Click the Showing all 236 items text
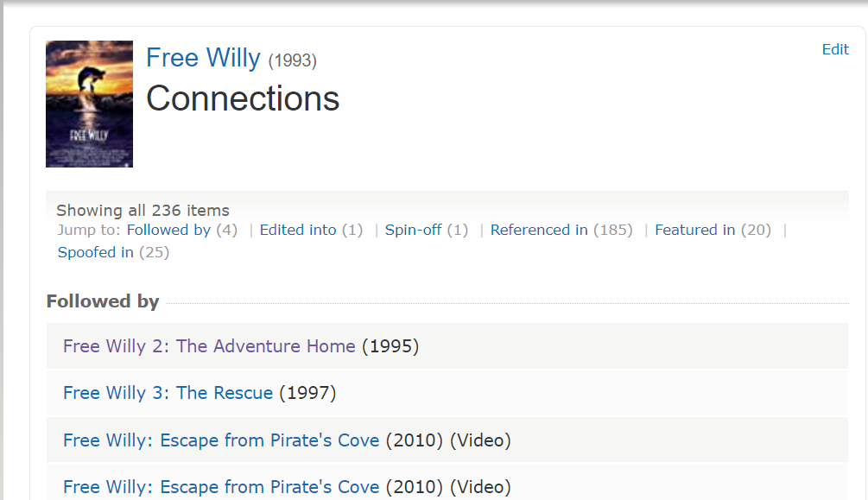The width and height of the screenshot is (868, 500). (x=143, y=210)
